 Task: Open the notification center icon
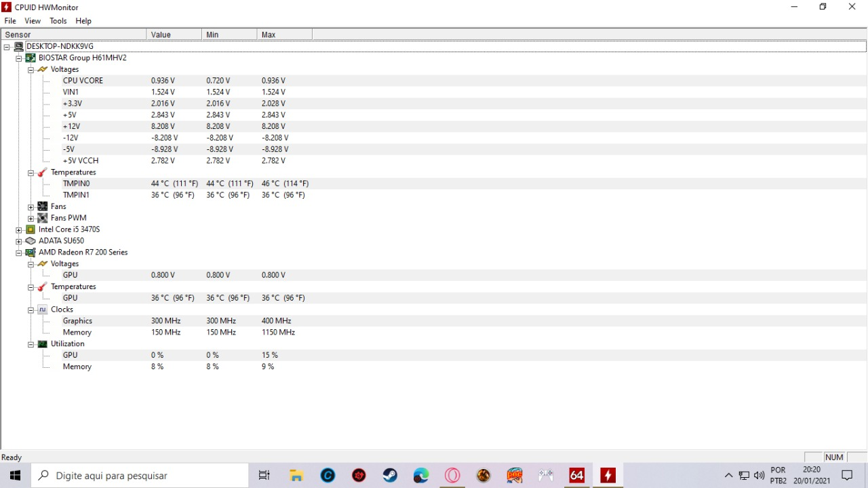(847, 476)
